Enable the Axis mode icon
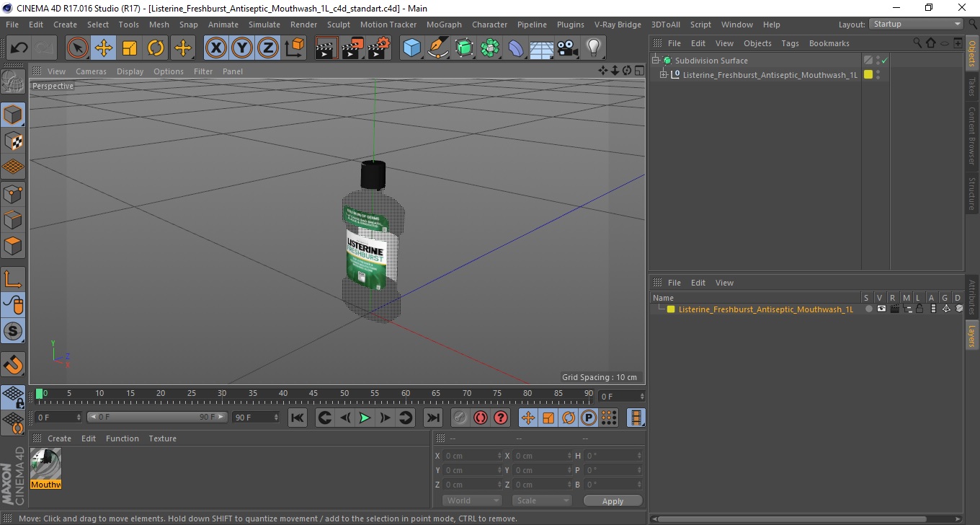The width and height of the screenshot is (980, 525). (x=13, y=279)
